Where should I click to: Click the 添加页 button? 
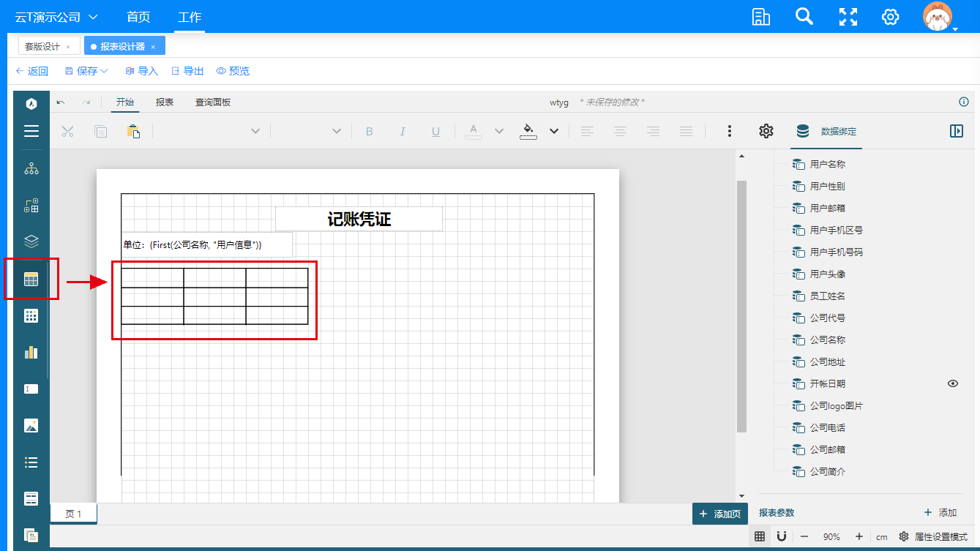coord(721,514)
